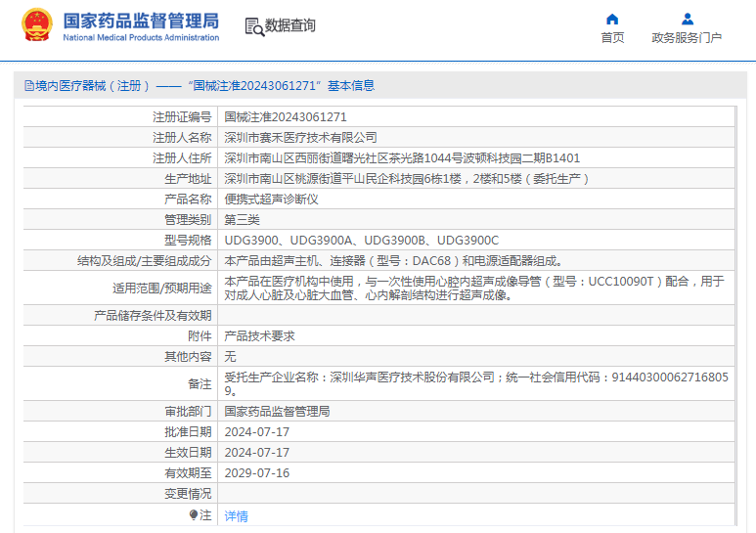Click the 型号规格 row label
This screenshot has width=756, height=533.
pos(188,240)
